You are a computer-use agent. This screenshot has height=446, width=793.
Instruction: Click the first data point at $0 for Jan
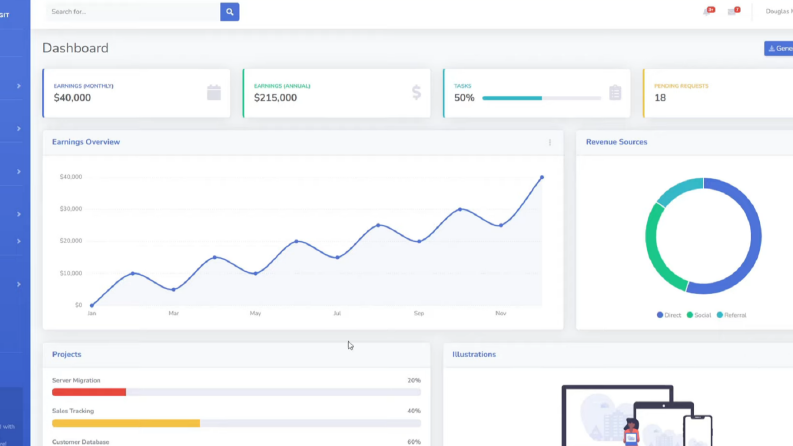(x=92, y=305)
